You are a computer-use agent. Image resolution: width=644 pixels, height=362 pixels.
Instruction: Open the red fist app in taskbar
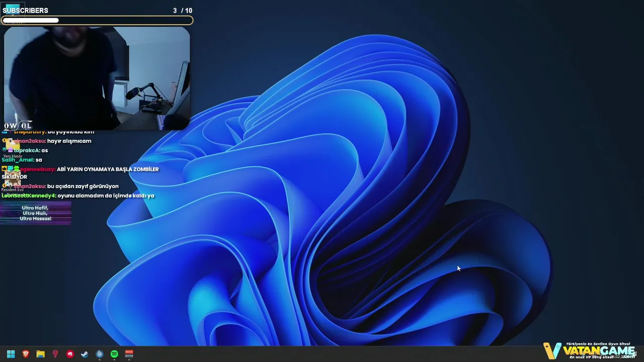pyautogui.click(x=70, y=354)
